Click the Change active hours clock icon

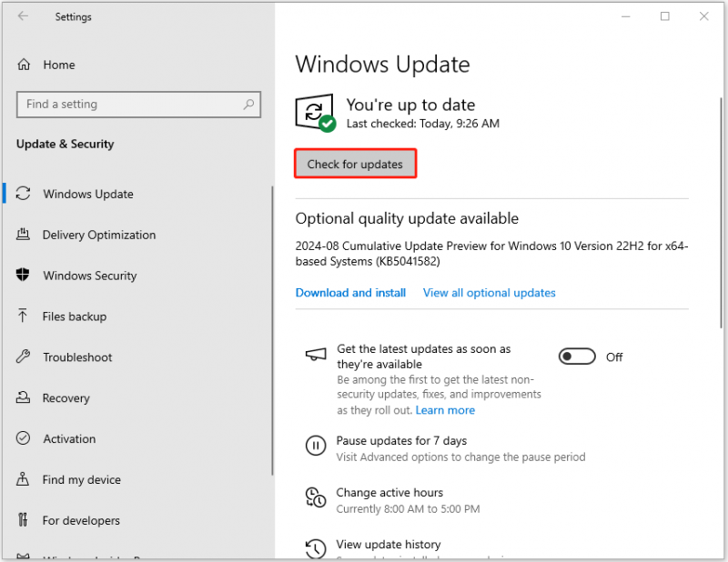point(316,497)
